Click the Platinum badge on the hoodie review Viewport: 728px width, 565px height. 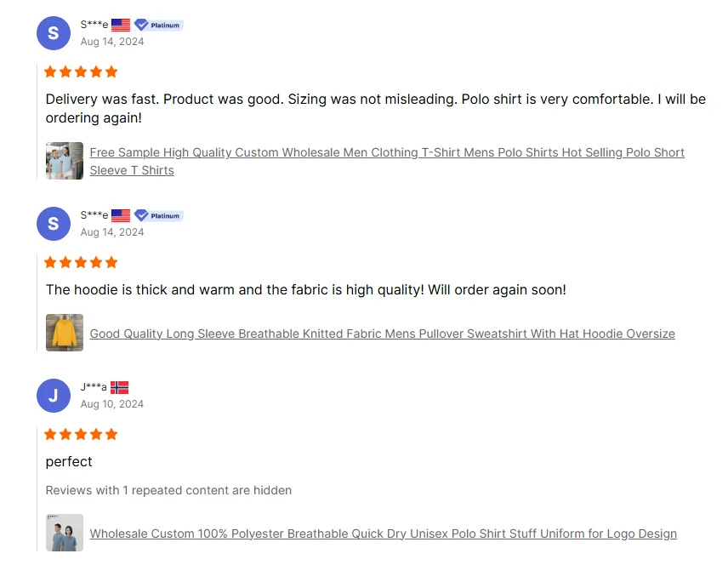pos(159,216)
